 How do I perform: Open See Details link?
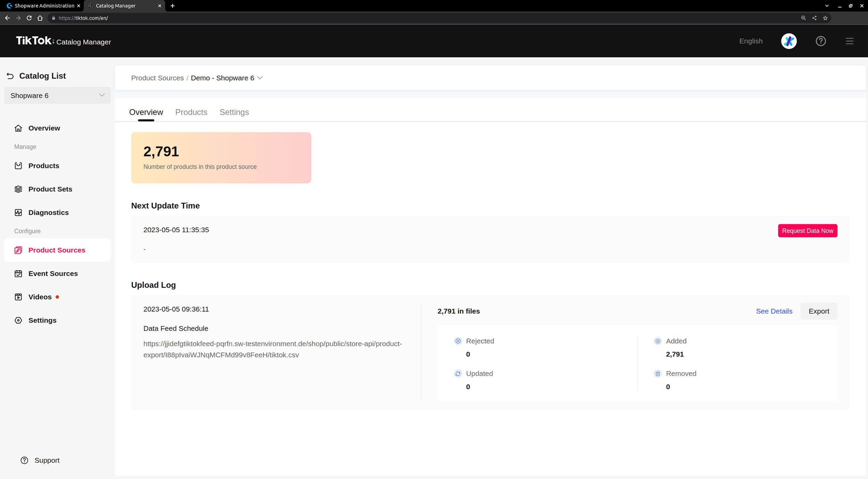774,311
